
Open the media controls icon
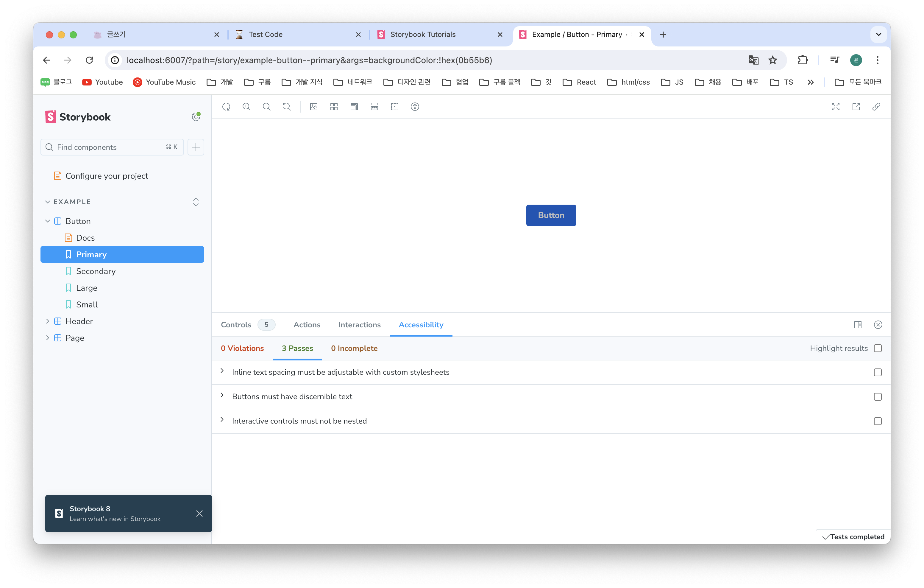click(x=835, y=60)
